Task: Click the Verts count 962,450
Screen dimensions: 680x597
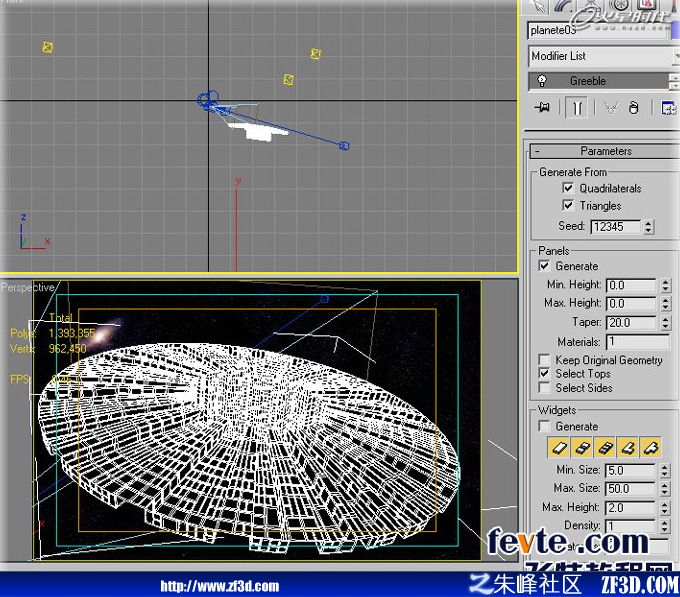Action: tap(68, 348)
